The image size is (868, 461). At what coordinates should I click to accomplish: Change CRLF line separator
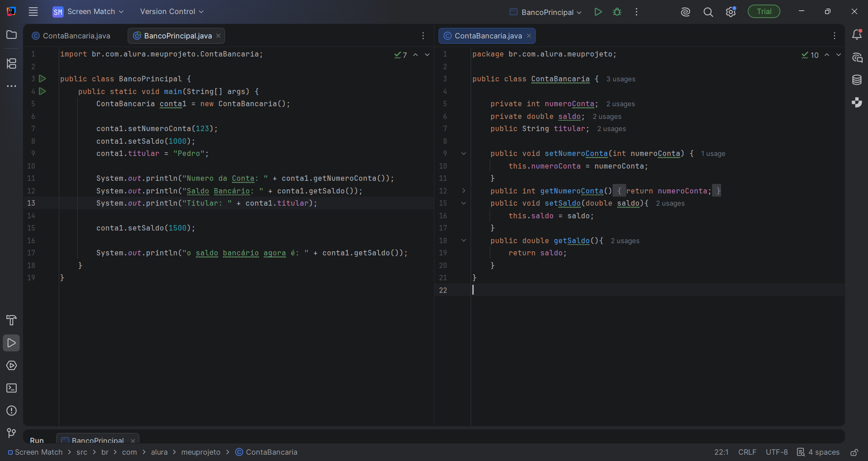pyautogui.click(x=747, y=452)
